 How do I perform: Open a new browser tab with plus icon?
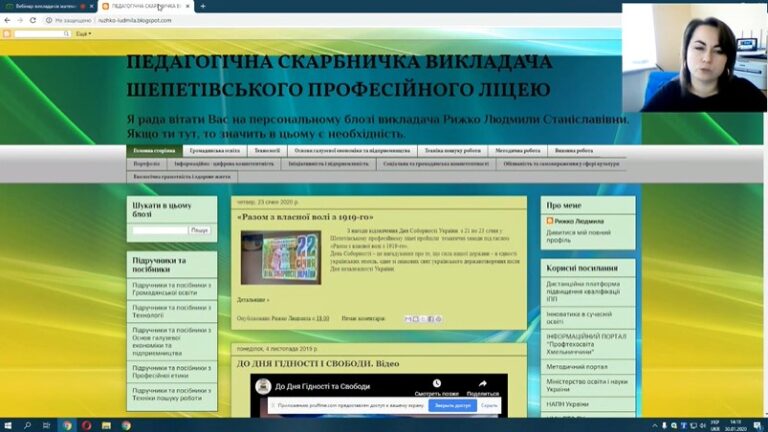[x=203, y=6]
